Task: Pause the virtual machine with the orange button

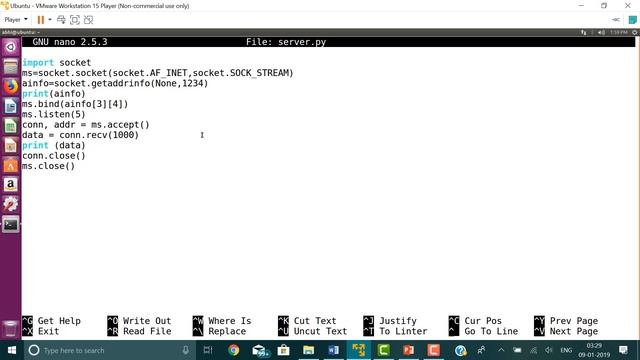Action: [x=40, y=20]
